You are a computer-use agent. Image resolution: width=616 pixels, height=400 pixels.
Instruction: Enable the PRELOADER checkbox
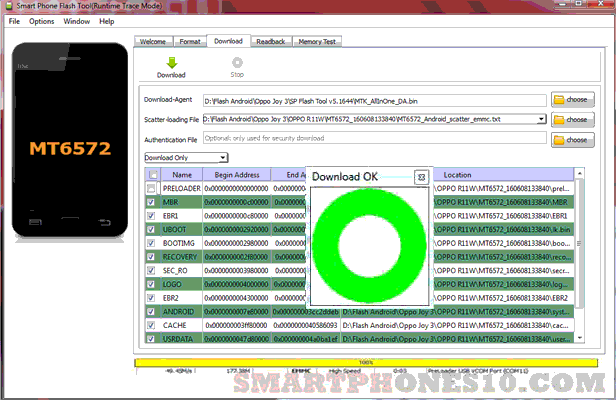pos(151,189)
